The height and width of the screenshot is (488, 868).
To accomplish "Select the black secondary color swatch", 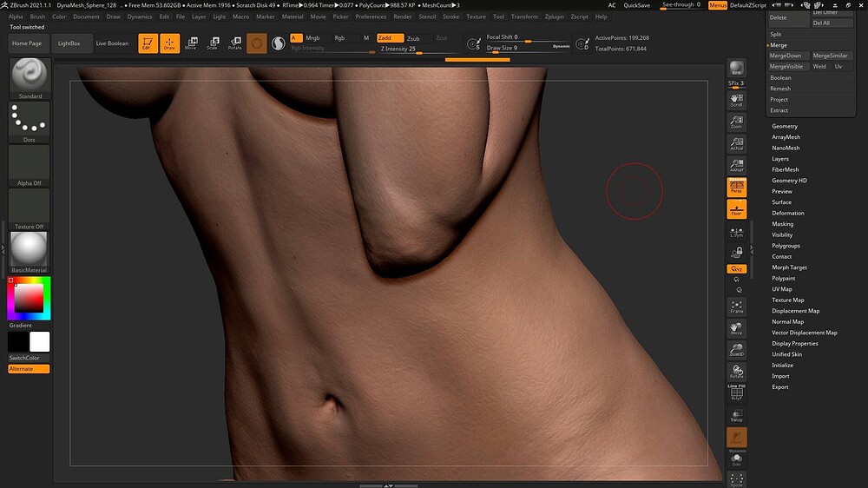I will click(x=17, y=342).
